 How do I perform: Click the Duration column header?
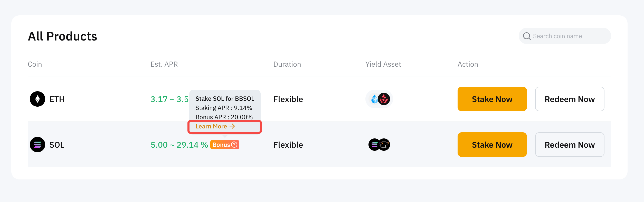287,64
